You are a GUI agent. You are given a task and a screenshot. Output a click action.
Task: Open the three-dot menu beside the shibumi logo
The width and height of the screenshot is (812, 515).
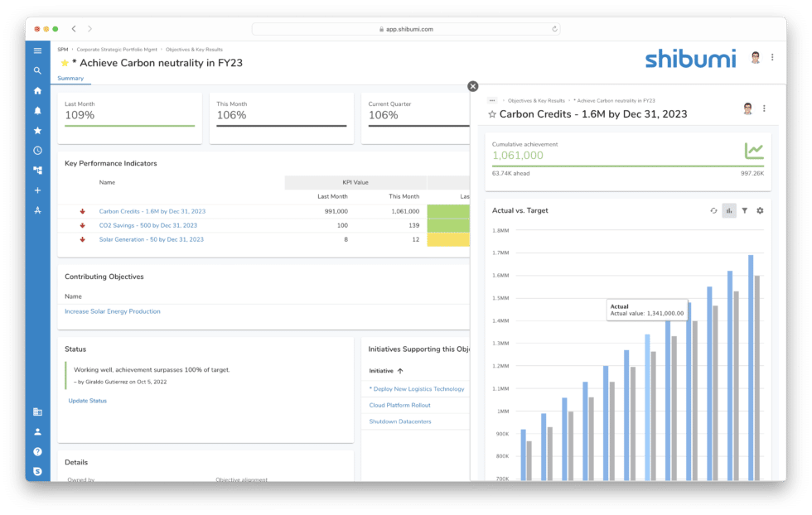click(x=773, y=58)
